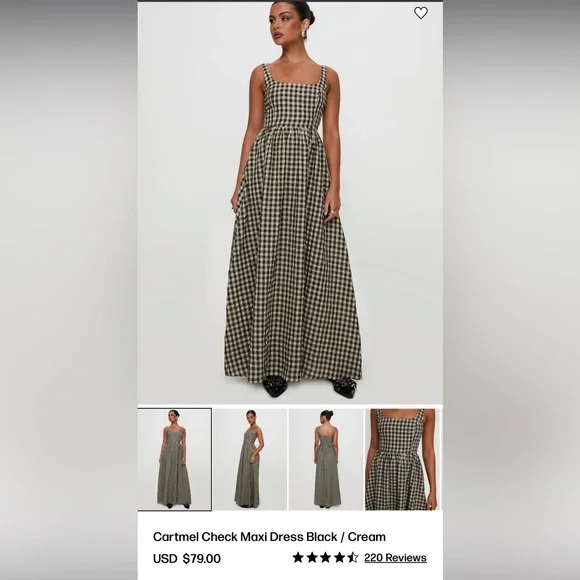Show the back-view thumbnail of the dress
The image size is (580, 580).
coord(326,459)
